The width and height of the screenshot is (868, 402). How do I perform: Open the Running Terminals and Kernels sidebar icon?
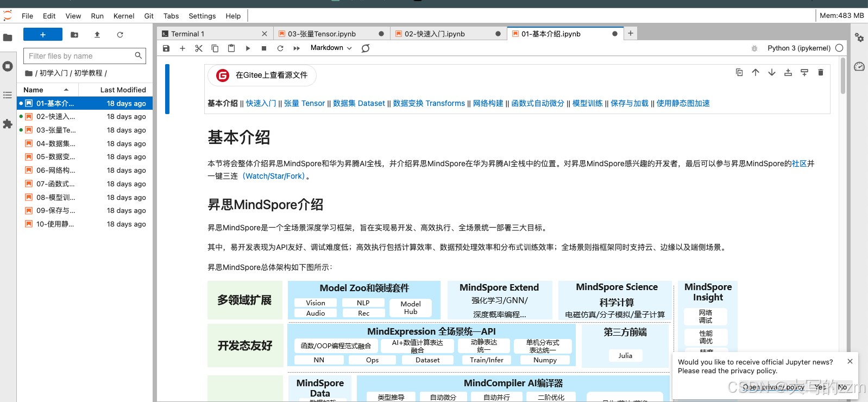(8, 66)
